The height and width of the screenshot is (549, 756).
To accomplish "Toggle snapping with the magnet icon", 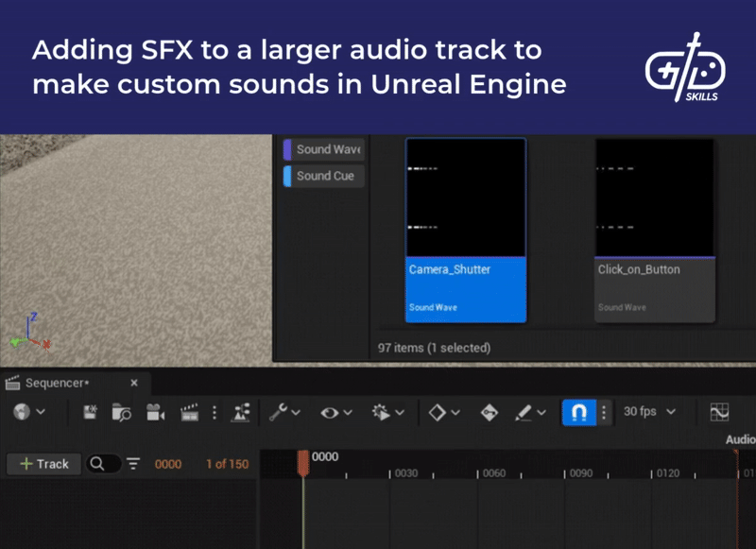I will [581, 412].
